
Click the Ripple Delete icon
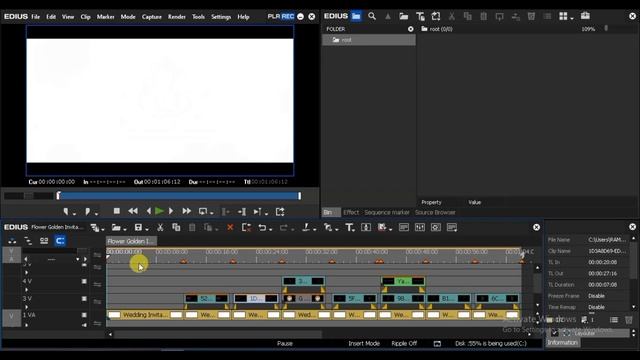coord(246,227)
